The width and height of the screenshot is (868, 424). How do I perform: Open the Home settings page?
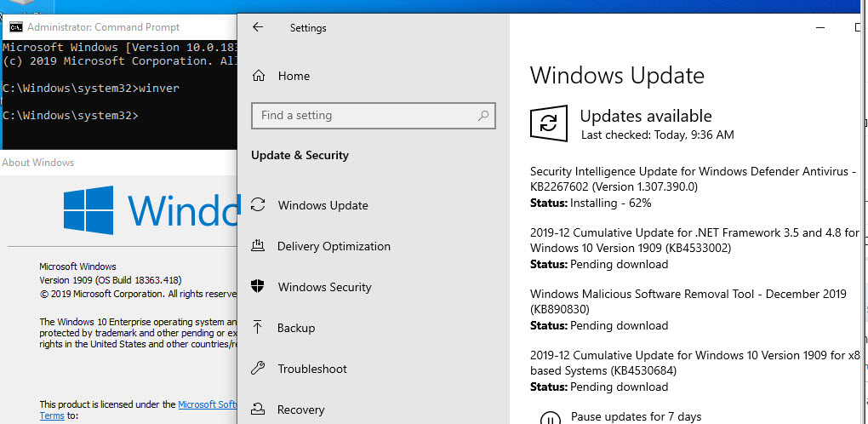[294, 76]
